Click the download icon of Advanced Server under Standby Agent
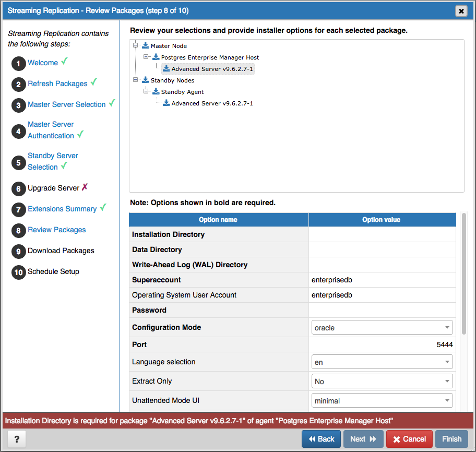 click(x=166, y=103)
